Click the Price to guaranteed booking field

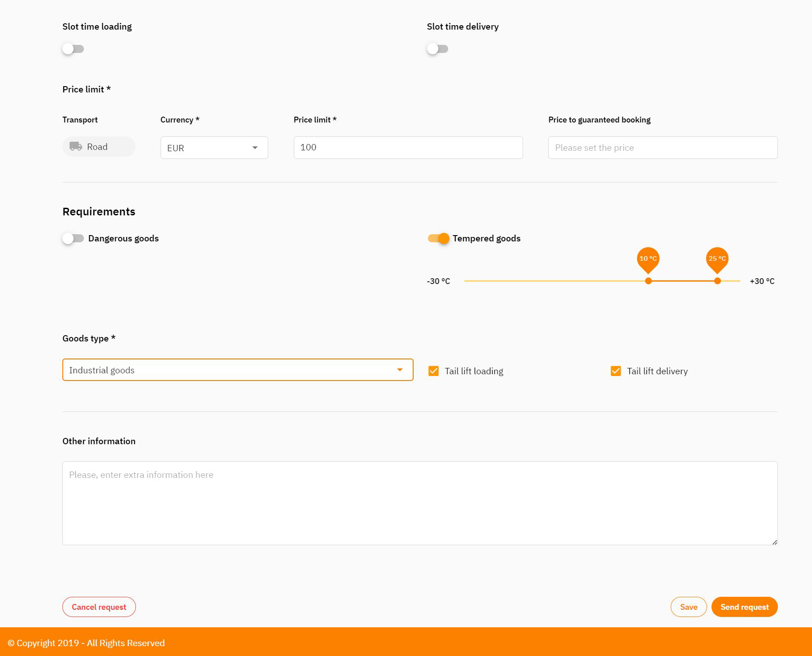663,148
